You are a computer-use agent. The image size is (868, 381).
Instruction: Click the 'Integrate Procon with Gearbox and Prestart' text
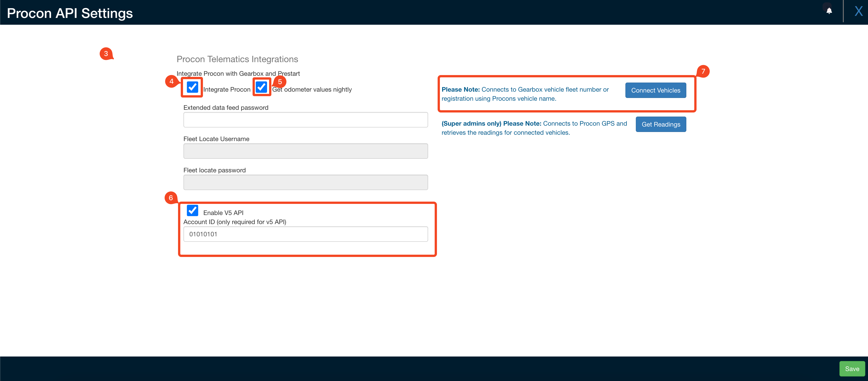click(238, 73)
